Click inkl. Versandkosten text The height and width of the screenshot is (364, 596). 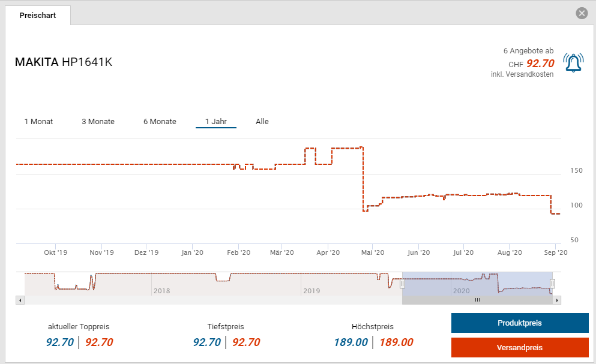click(x=522, y=74)
